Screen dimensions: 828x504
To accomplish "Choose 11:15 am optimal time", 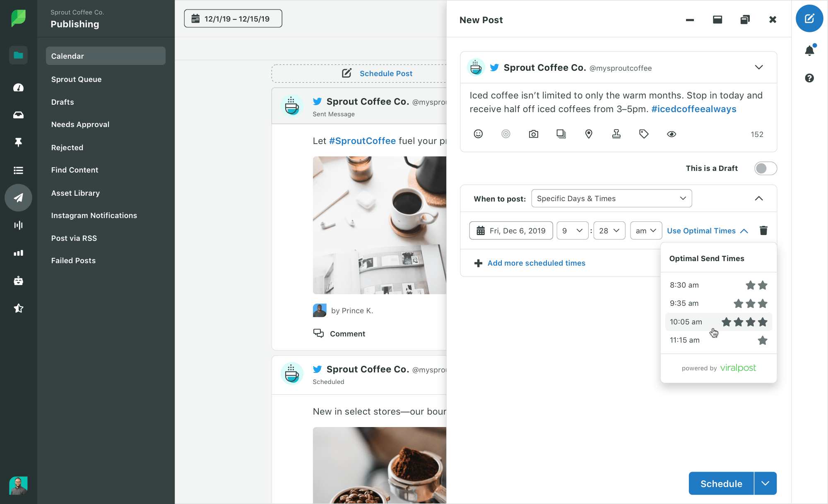I will coord(718,340).
